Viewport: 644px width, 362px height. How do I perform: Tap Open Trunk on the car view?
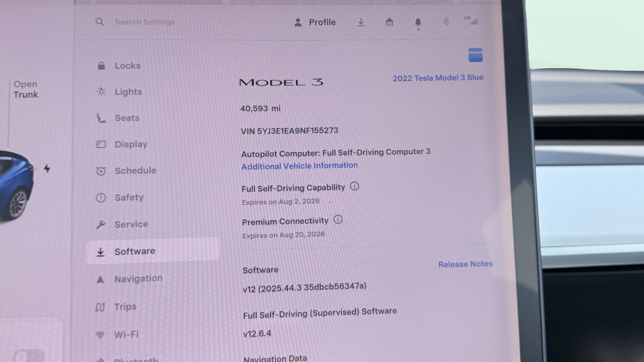pos(26,89)
